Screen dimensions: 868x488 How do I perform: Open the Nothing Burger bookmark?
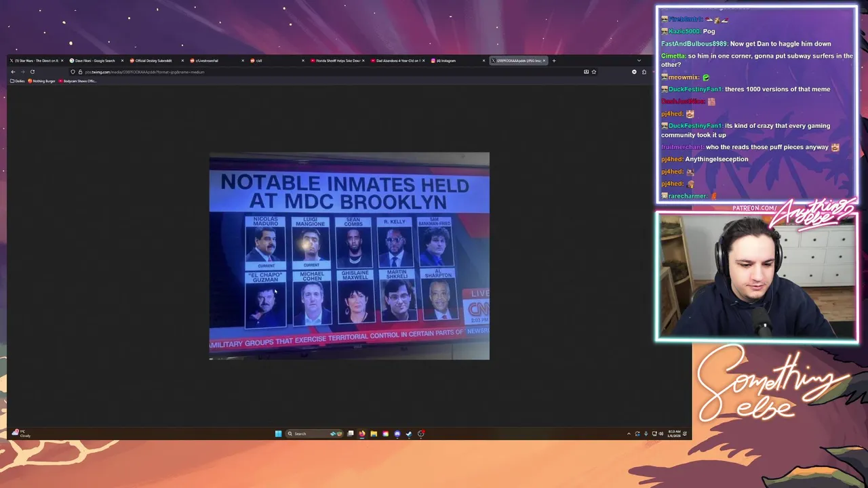point(41,81)
